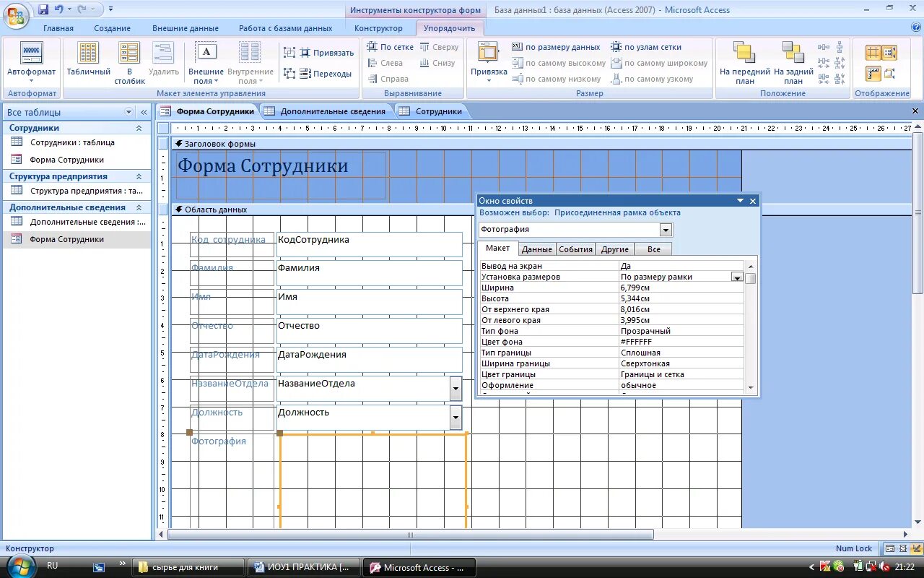Image resolution: width=924 pixels, height=578 pixels.
Task: Size control по самому широкому
Action: point(659,63)
